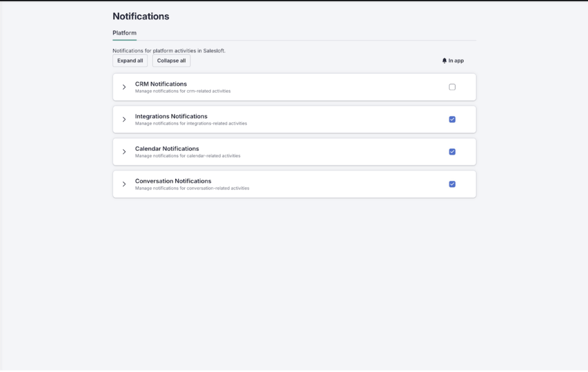Enable the CRM Notifications in-app checkbox
The height and width of the screenshot is (372, 588).
pyautogui.click(x=452, y=87)
